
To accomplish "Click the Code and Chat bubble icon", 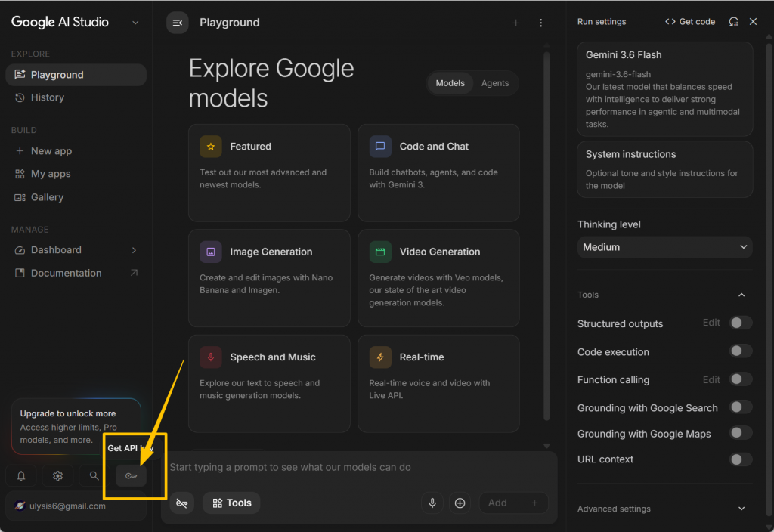I will tap(380, 147).
